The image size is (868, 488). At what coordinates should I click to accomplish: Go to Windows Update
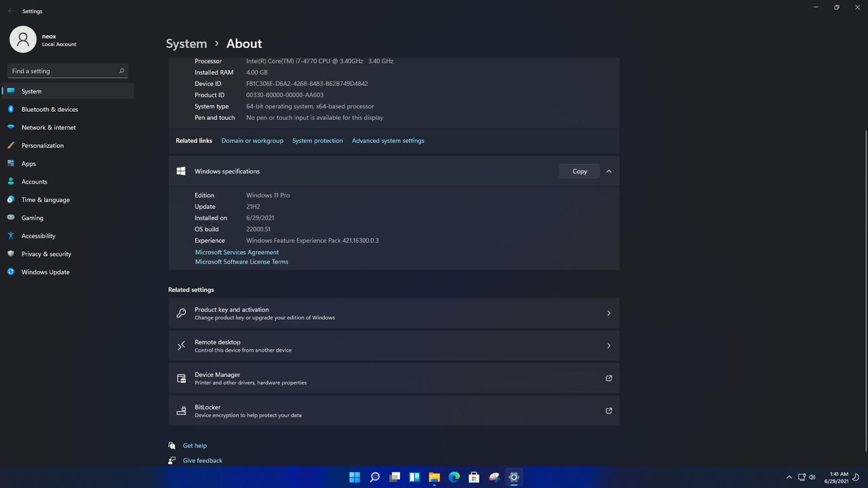pyautogui.click(x=68, y=272)
